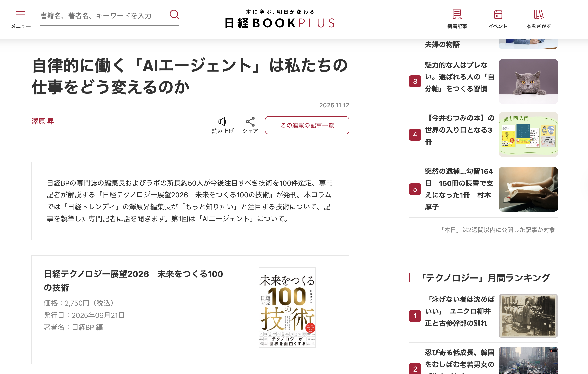Image resolution: width=588 pixels, height=374 pixels.
Task: Click the 第1回入門 books thumbnail
Action: click(528, 134)
